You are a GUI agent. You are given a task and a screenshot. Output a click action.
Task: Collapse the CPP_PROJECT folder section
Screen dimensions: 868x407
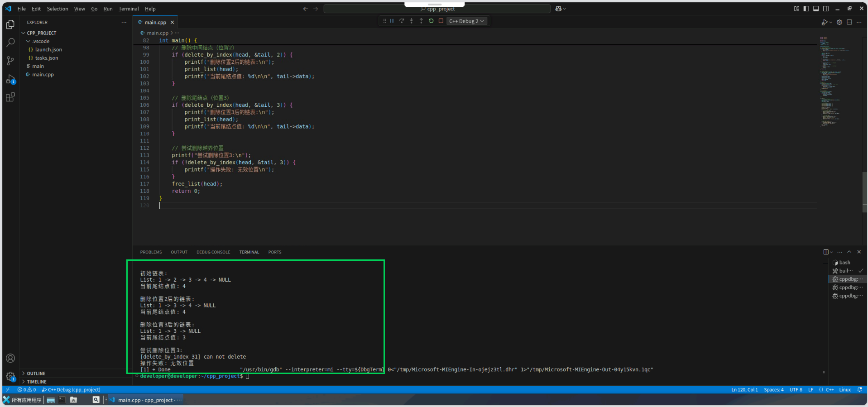click(x=76, y=33)
